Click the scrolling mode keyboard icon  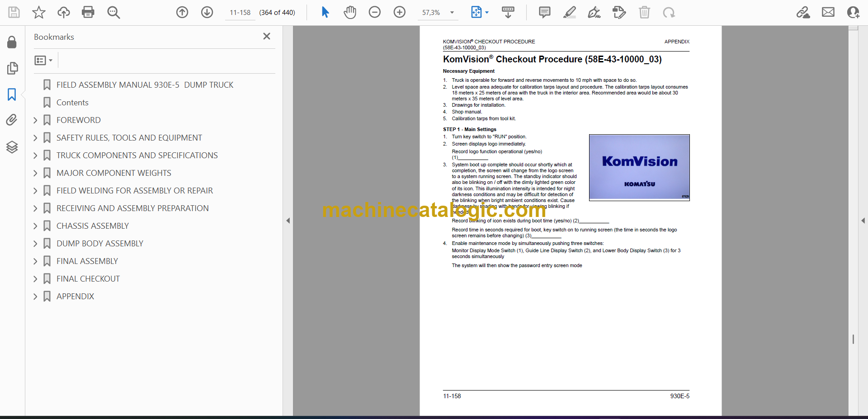click(508, 12)
